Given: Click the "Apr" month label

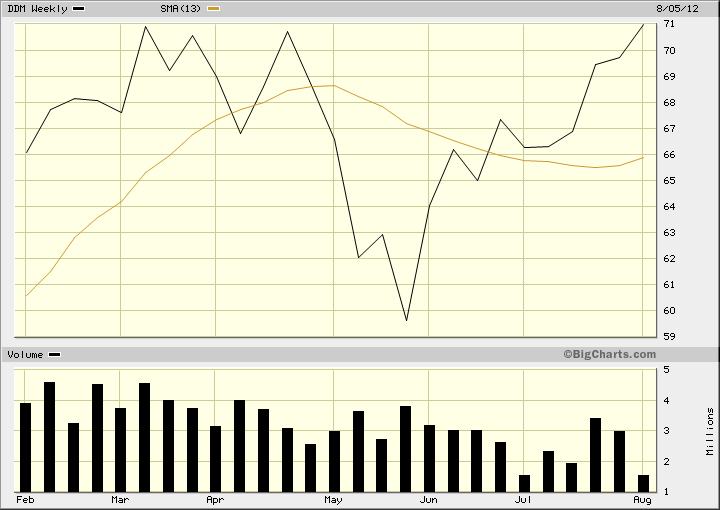Looking at the screenshot, I should pyautogui.click(x=215, y=501).
